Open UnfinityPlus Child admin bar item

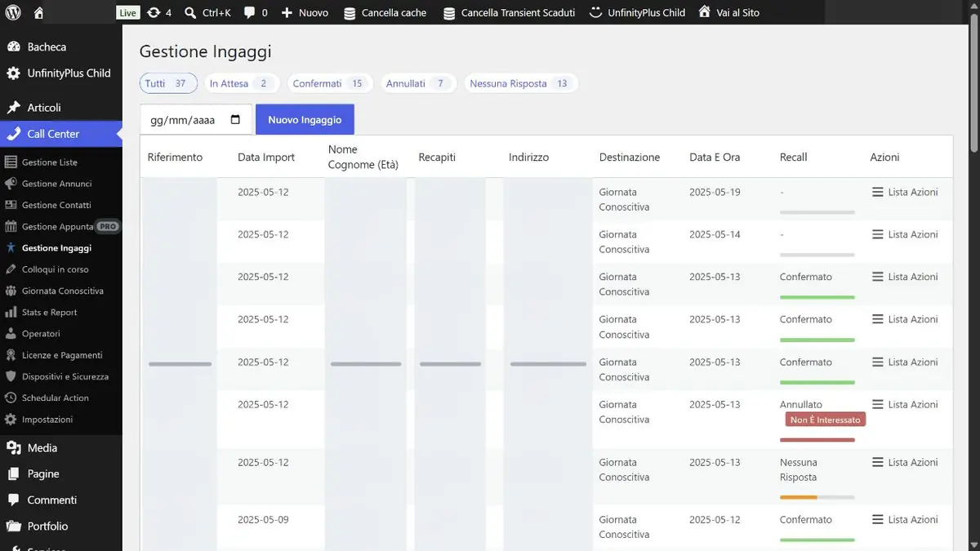coord(637,12)
